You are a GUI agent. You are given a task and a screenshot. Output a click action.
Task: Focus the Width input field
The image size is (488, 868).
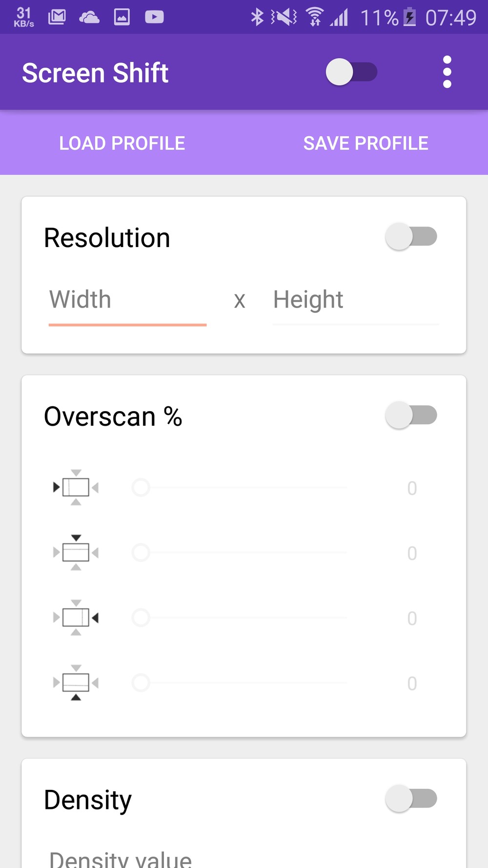pyautogui.click(x=127, y=300)
